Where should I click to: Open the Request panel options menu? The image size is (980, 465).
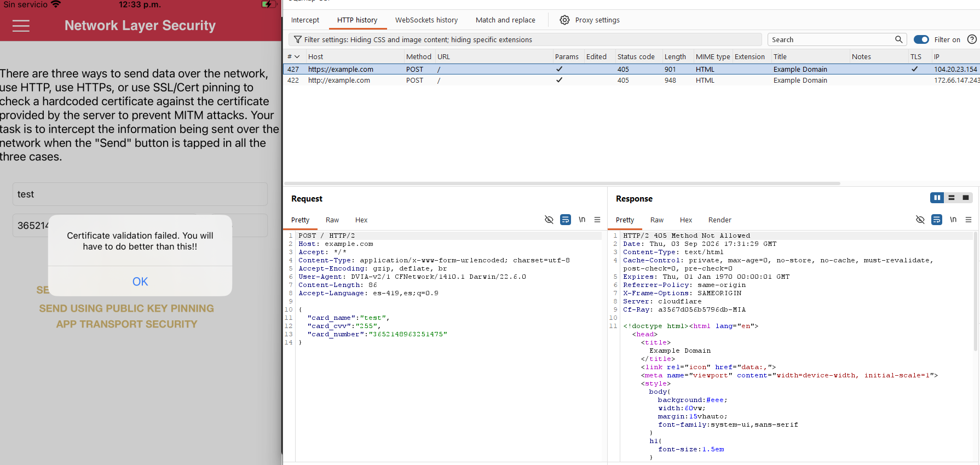pos(597,220)
